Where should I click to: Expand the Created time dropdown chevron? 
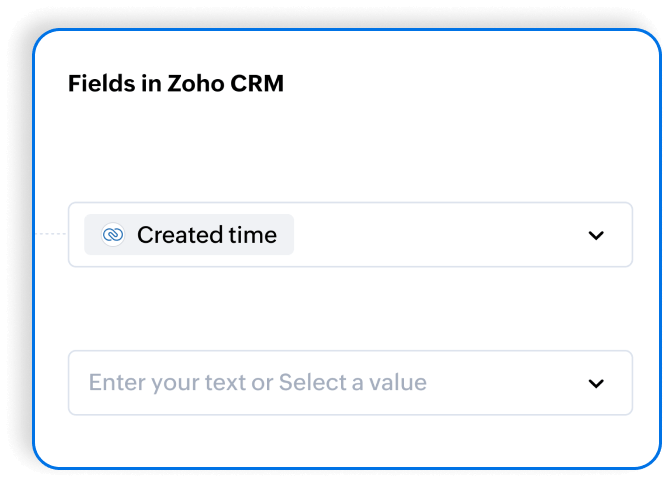(x=596, y=236)
